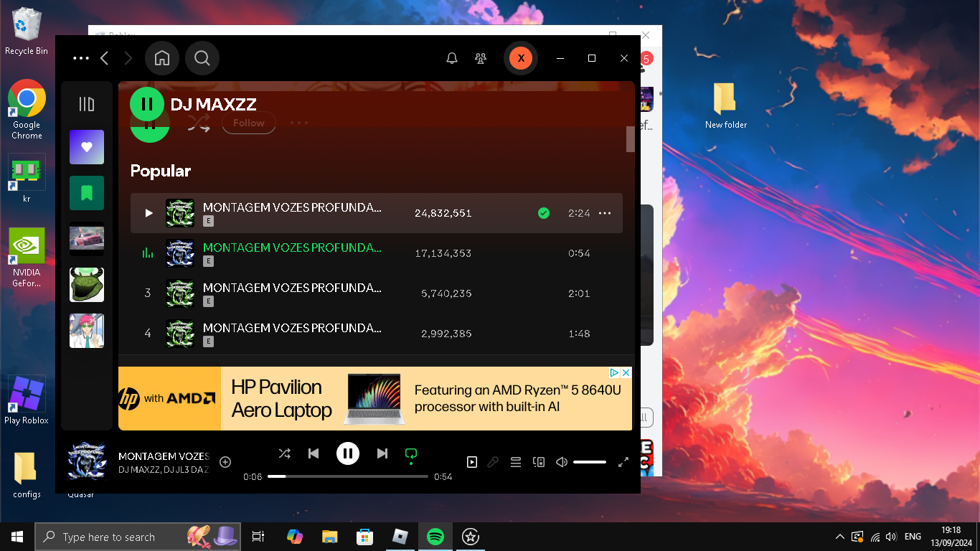
Task: Toggle the Now Playing view
Action: (x=472, y=462)
